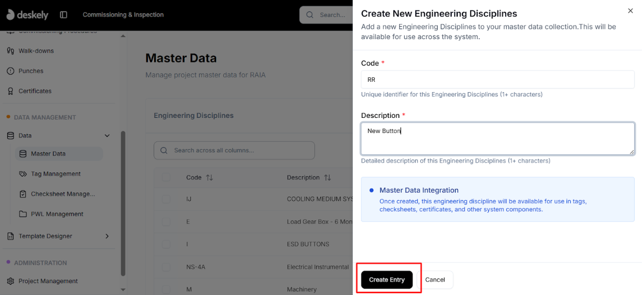Click the Engineering Disciplines table title
Screen dimensions: 644x295
[193, 116]
